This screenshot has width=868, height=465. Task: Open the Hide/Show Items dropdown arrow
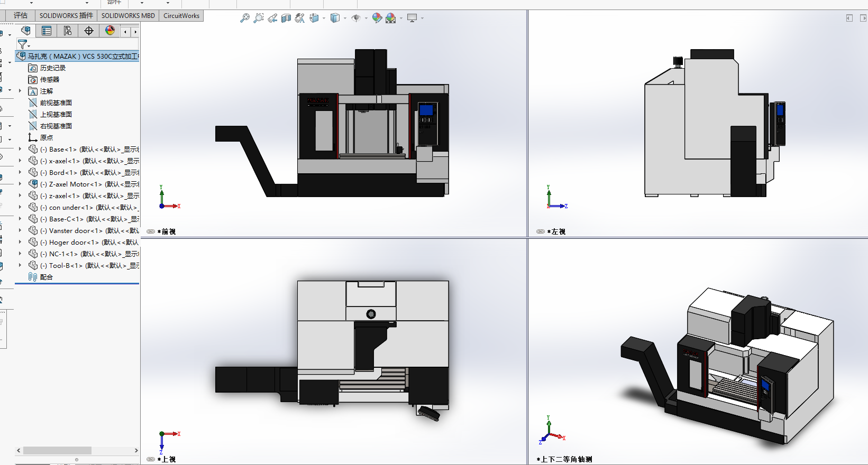pyautogui.click(x=366, y=18)
